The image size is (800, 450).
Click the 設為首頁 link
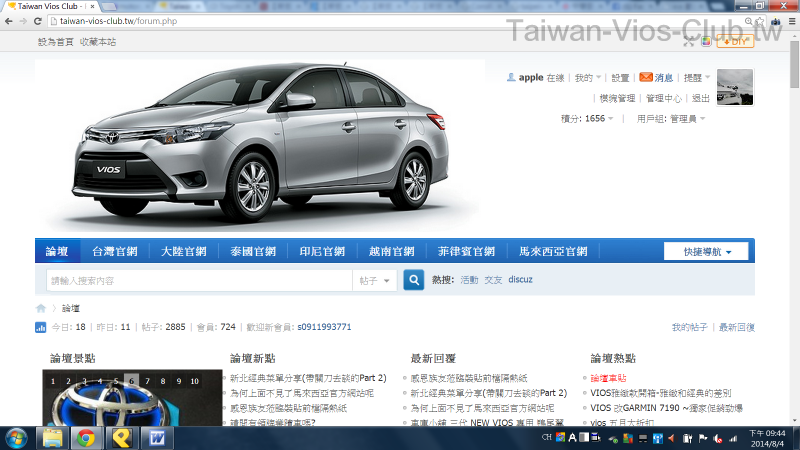point(56,42)
